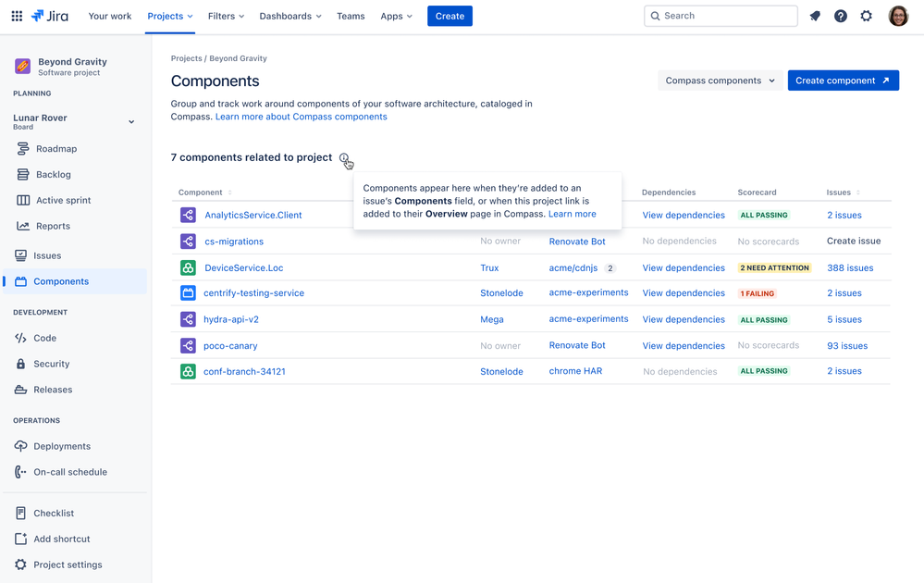The width and height of the screenshot is (924, 583).
Task: Open the help question mark icon
Action: click(x=841, y=16)
